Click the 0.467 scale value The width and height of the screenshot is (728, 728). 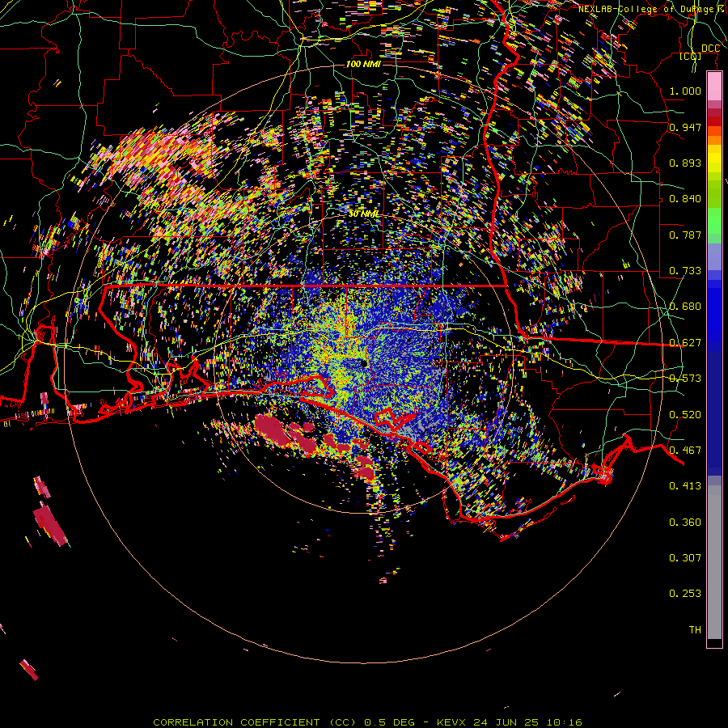685,451
